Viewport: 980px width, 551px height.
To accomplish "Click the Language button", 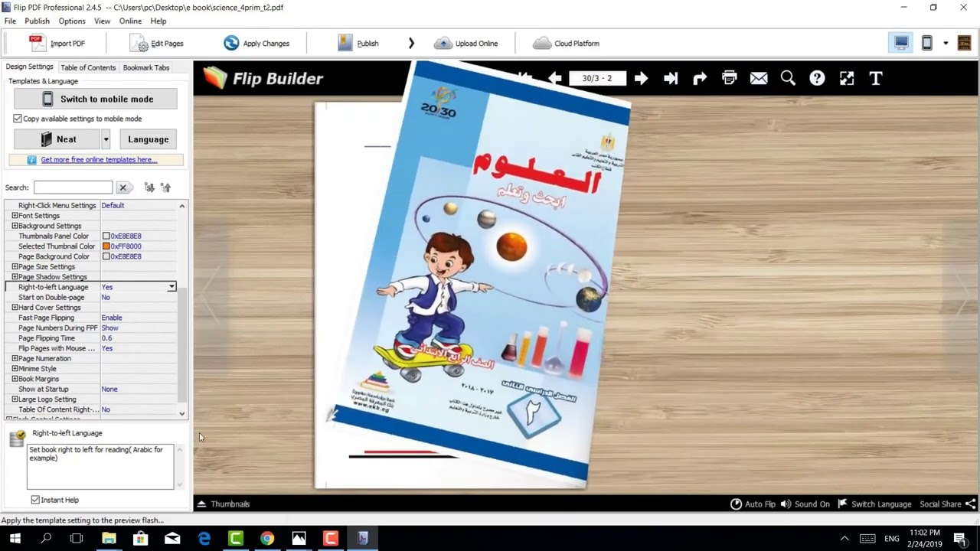I will 149,139.
